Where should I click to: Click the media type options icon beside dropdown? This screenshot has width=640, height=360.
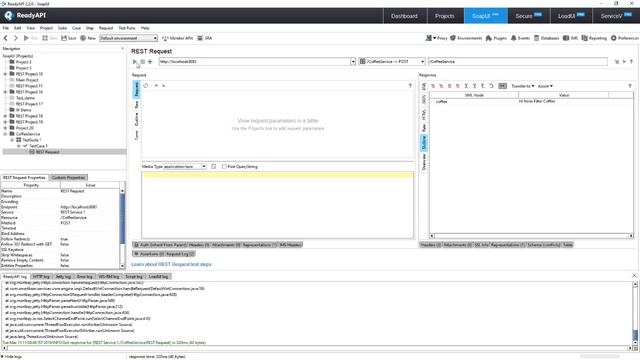coord(213,167)
